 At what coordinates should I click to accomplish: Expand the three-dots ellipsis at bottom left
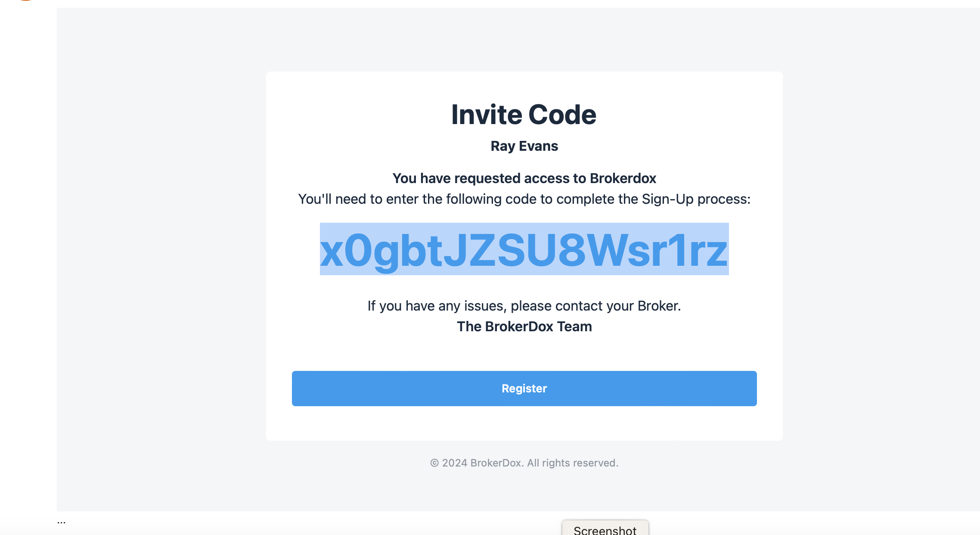pos(62,522)
